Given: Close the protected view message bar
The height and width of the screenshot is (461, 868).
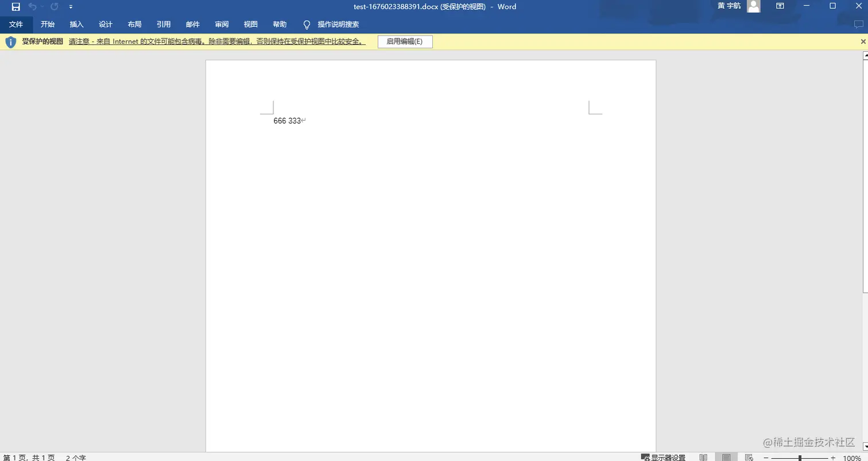Looking at the screenshot, I should pyautogui.click(x=863, y=41).
